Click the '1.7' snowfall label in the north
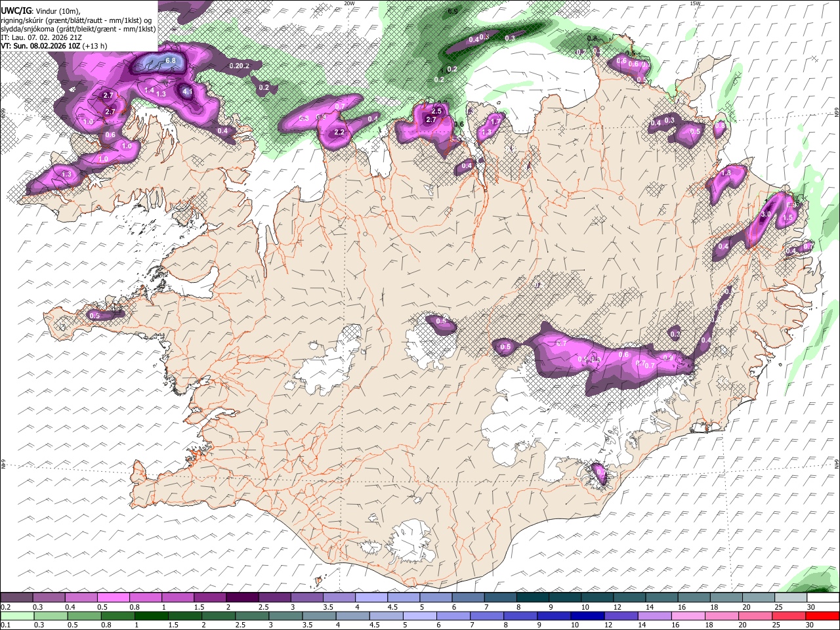This screenshot has width=840, height=630. coord(495,121)
